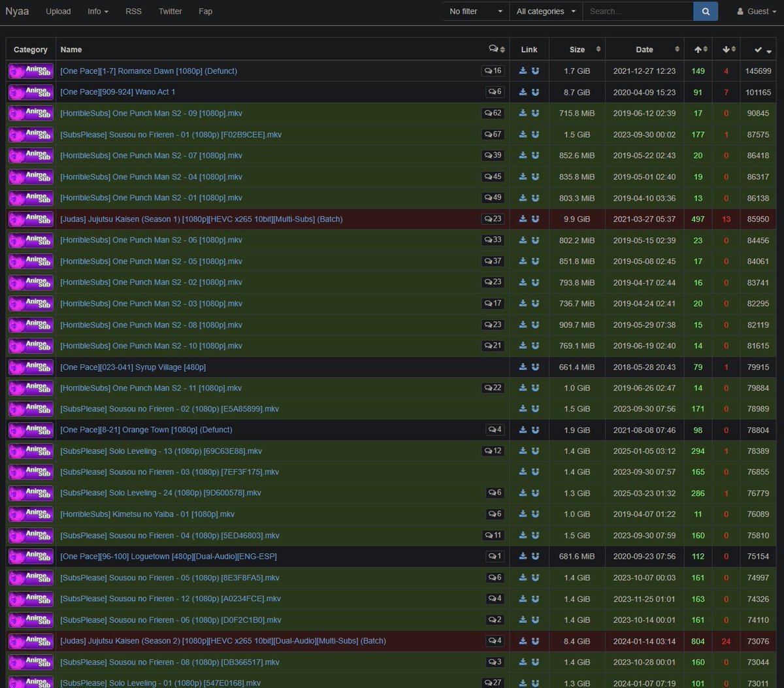
Task: Open magnet link for One Punch Man S2 - 01
Action: tap(535, 198)
